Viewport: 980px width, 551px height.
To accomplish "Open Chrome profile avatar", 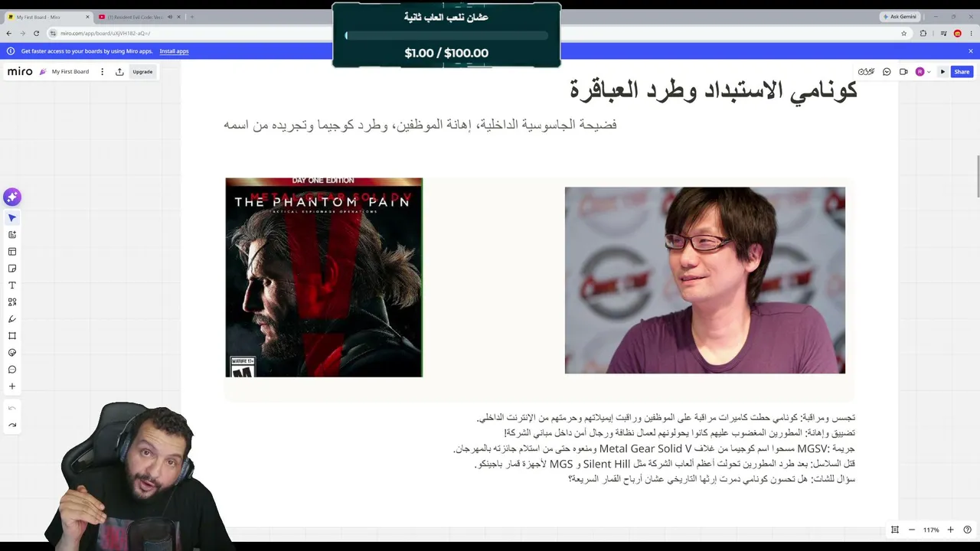I will [957, 34].
